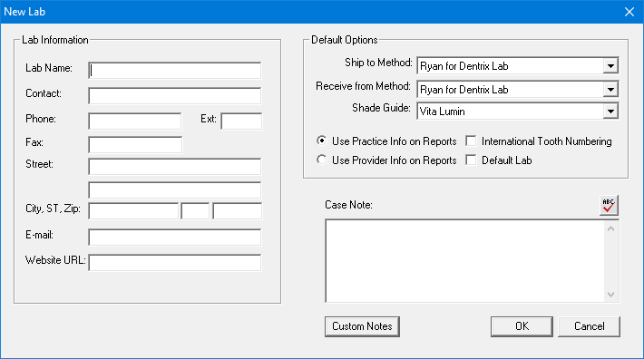Check the Default Lab checkbox
Screen dimensions: 644x359
pos(471,160)
